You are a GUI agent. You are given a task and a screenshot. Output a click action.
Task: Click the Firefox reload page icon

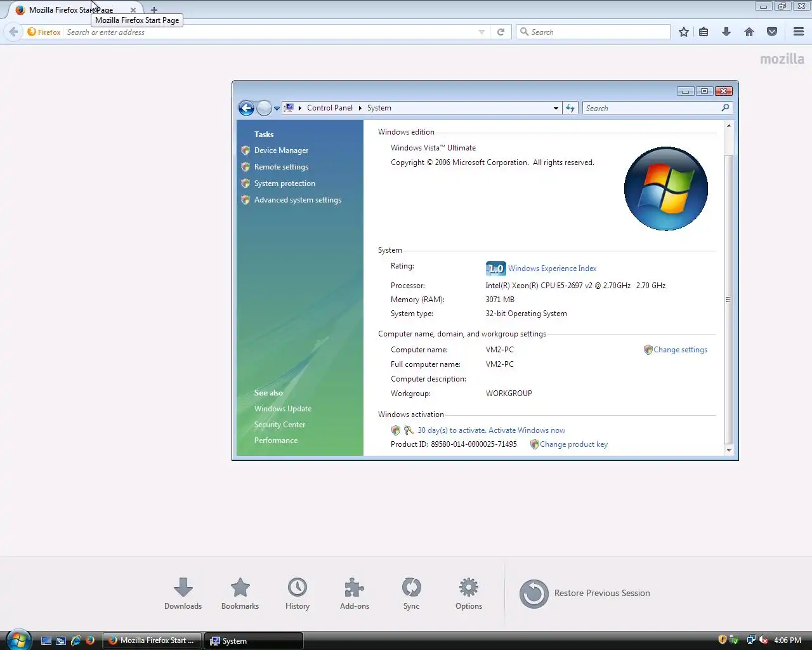(x=501, y=32)
